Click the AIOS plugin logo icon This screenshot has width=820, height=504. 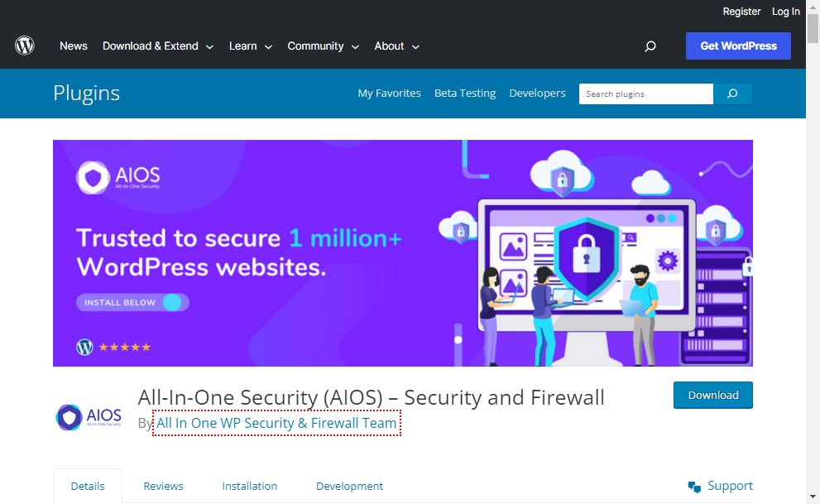point(89,416)
